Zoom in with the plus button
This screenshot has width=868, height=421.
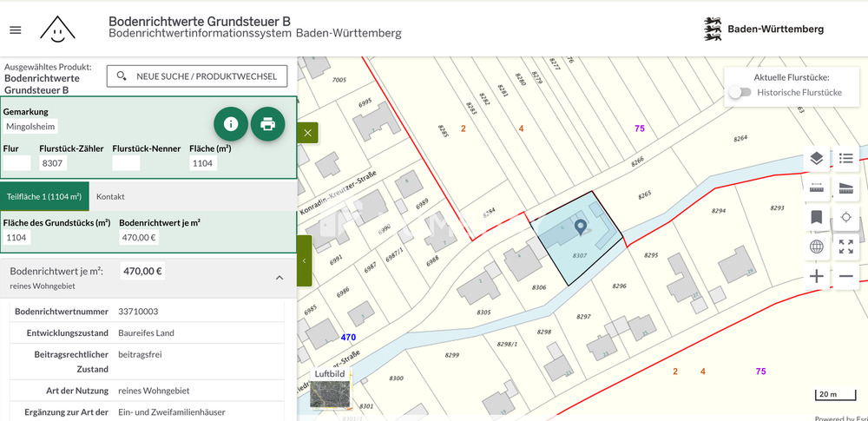817,276
